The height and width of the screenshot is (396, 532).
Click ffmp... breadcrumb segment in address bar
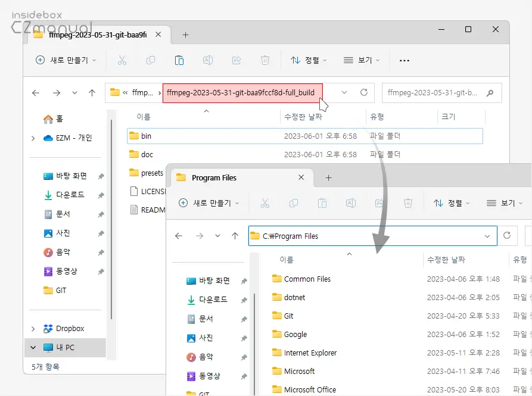tap(142, 93)
